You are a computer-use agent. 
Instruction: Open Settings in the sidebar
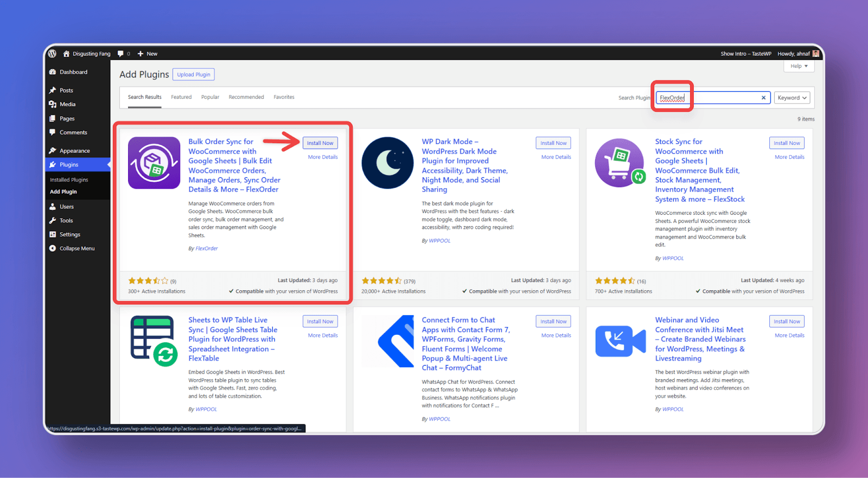(x=69, y=234)
